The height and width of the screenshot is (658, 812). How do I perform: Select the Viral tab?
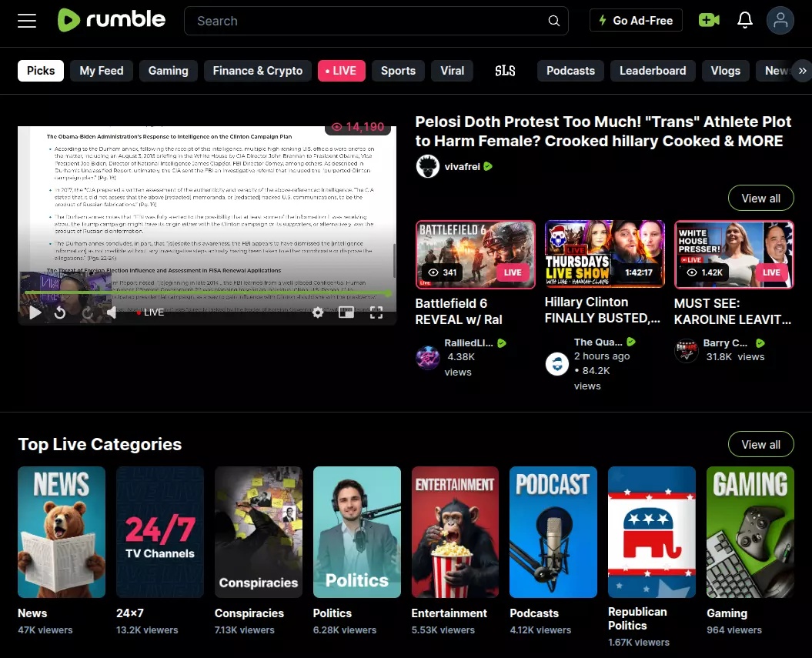tap(452, 70)
